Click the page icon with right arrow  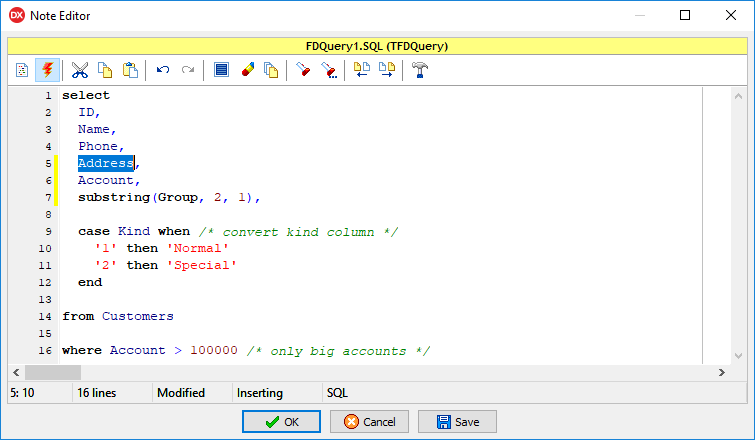386,70
